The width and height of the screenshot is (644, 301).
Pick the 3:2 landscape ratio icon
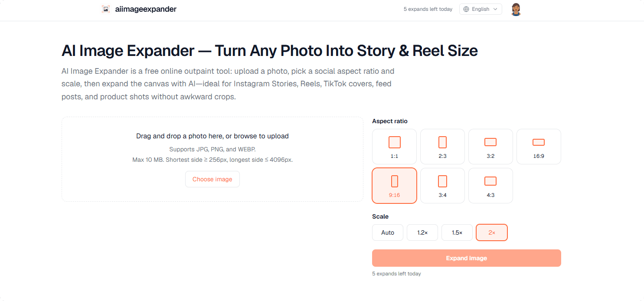pyautogui.click(x=490, y=142)
